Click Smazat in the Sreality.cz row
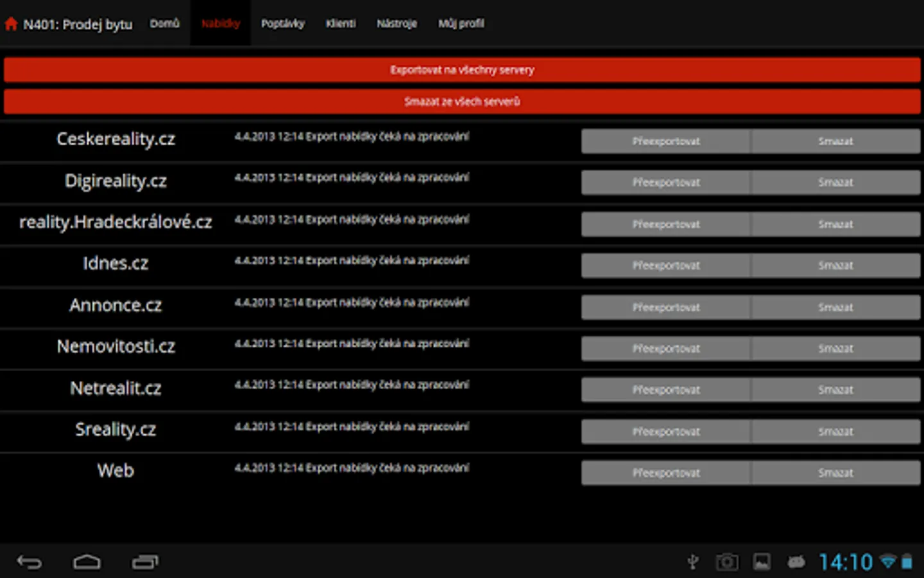Screen dimensions: 924x578 tap(835, 432)
